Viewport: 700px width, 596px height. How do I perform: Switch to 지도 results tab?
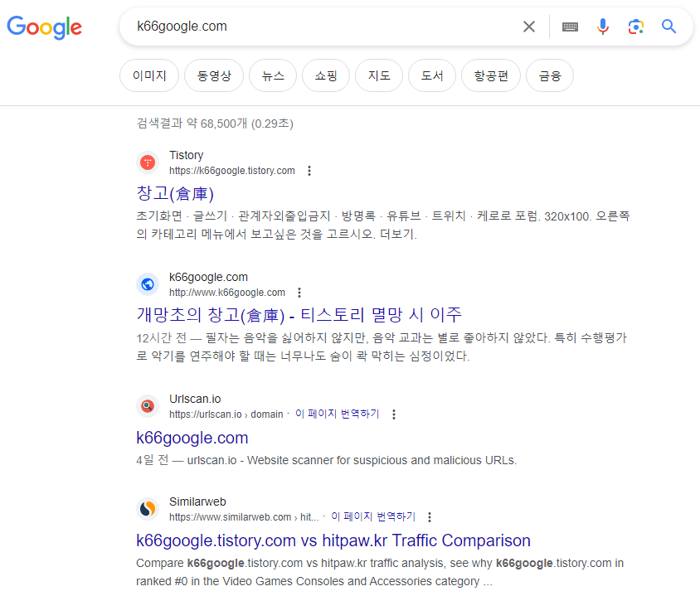(379, 75)
